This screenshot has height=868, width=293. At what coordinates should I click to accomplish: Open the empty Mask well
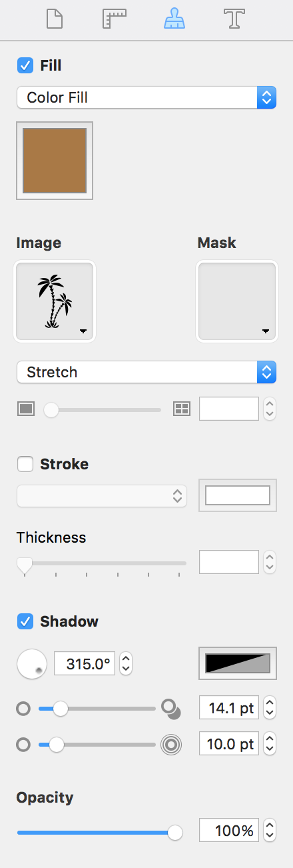point(237,301)
